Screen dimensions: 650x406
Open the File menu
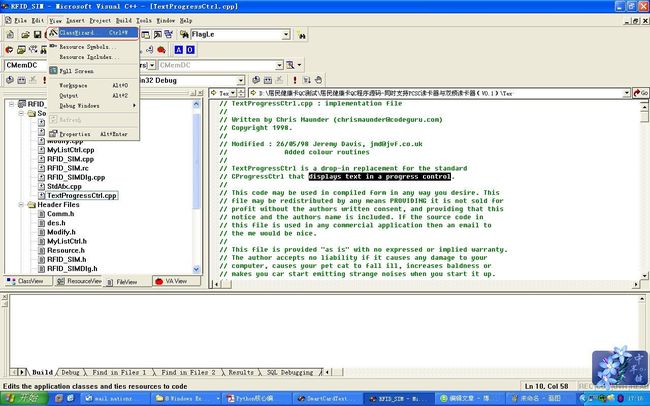pyautogui.click(x=20, y=20)
